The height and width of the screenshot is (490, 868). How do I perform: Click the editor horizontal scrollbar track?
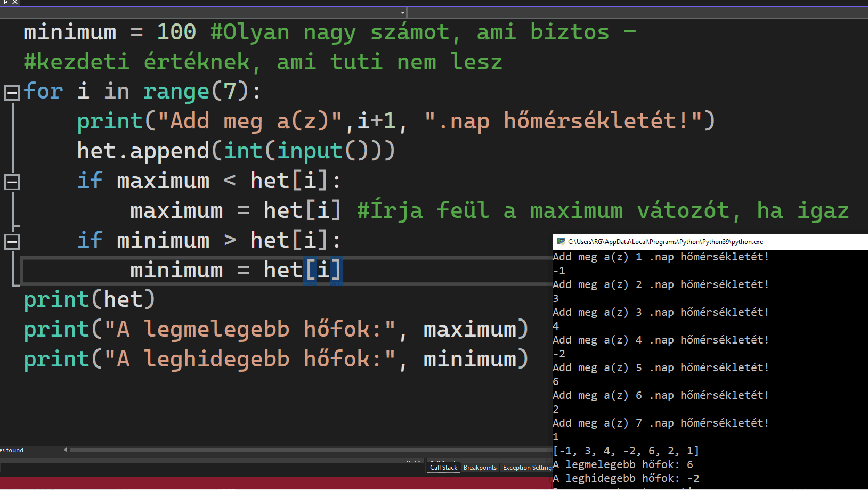[309, 450]
